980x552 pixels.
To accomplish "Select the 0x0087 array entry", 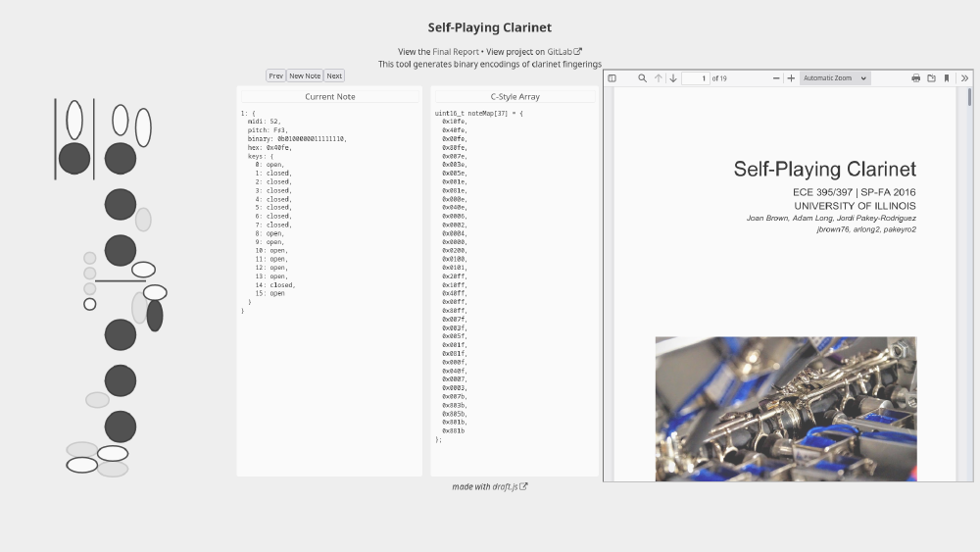I will click(455, 379).
